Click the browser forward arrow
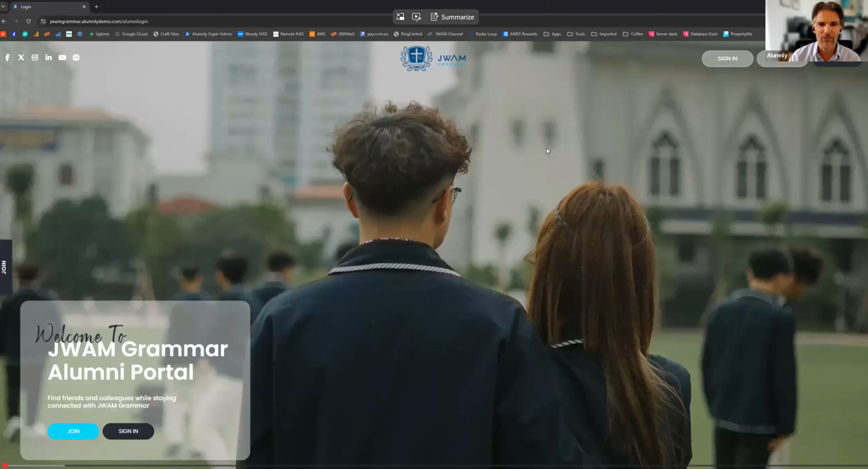This screenshot has height=469, width=868. coord(16,21)
